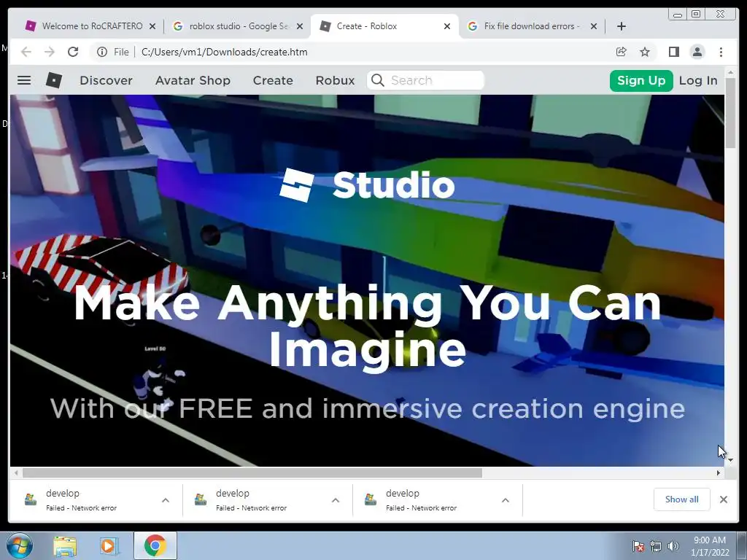This screenshot has height=560, width=747.
Task: Close the roblox studio Google Search tab
Action: [300, 26]
